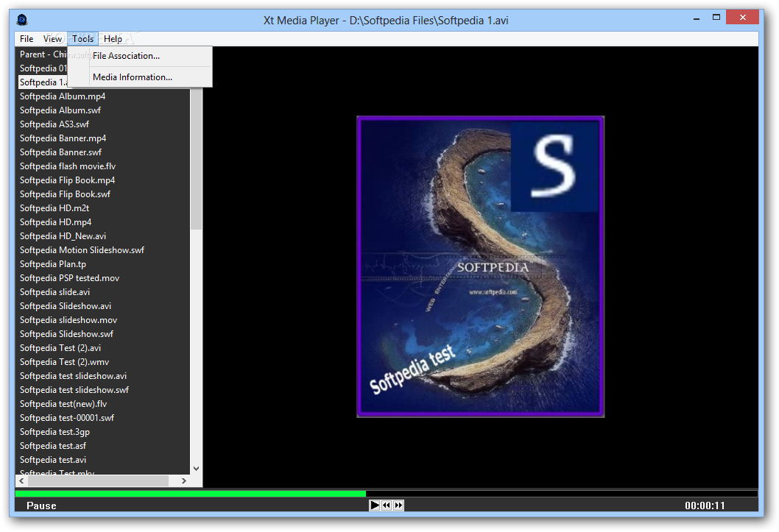Click the video preview image

point(480,266)
